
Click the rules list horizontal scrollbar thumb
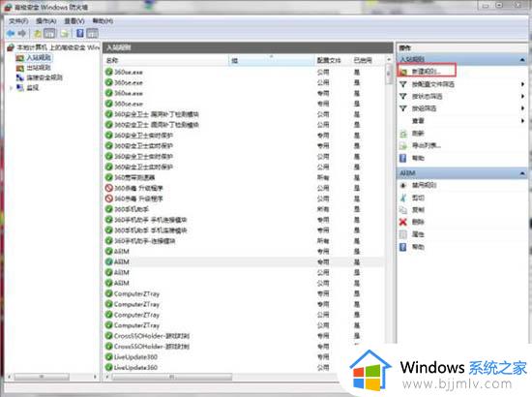(x=171, y=377)
